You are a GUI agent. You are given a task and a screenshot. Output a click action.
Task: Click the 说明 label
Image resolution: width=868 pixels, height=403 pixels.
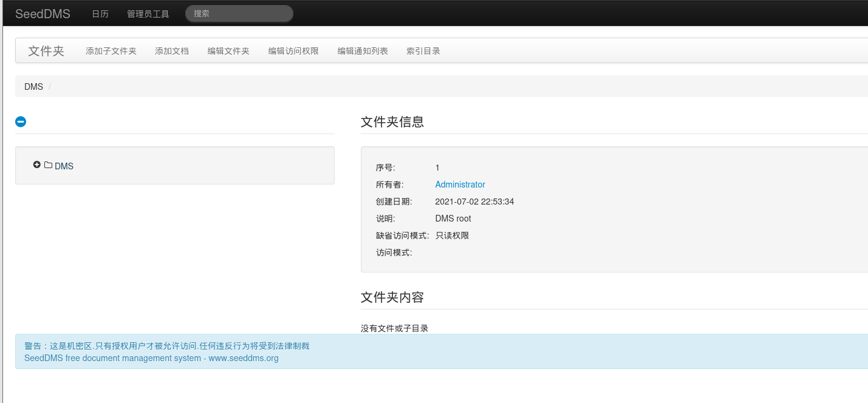[386, 218]
